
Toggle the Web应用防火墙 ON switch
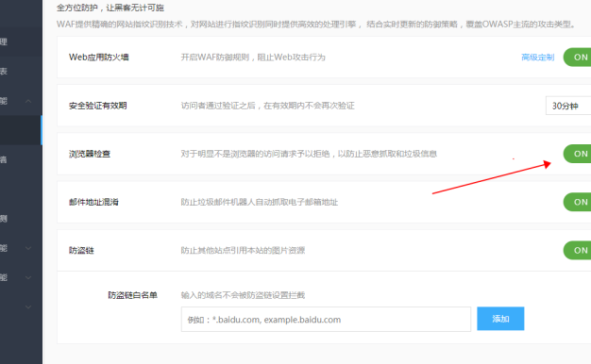pos(577,58)
